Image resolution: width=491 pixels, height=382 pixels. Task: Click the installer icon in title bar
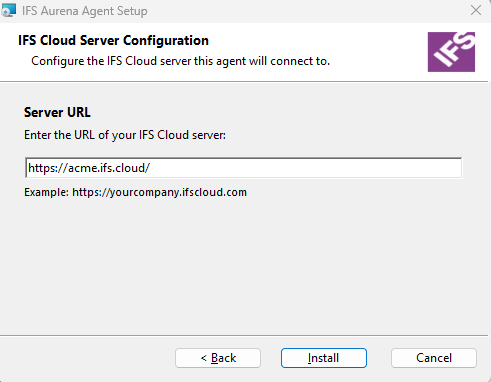click(8, 10)
